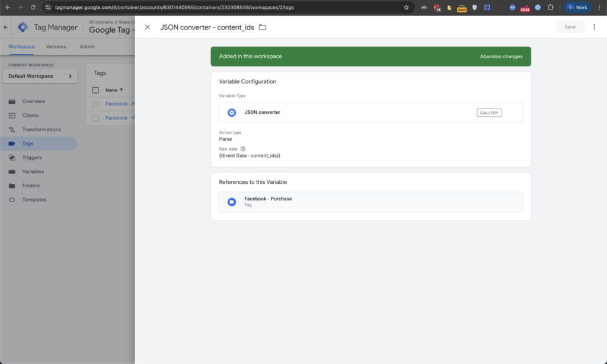Click Abandon changes link

pos(501,56)
